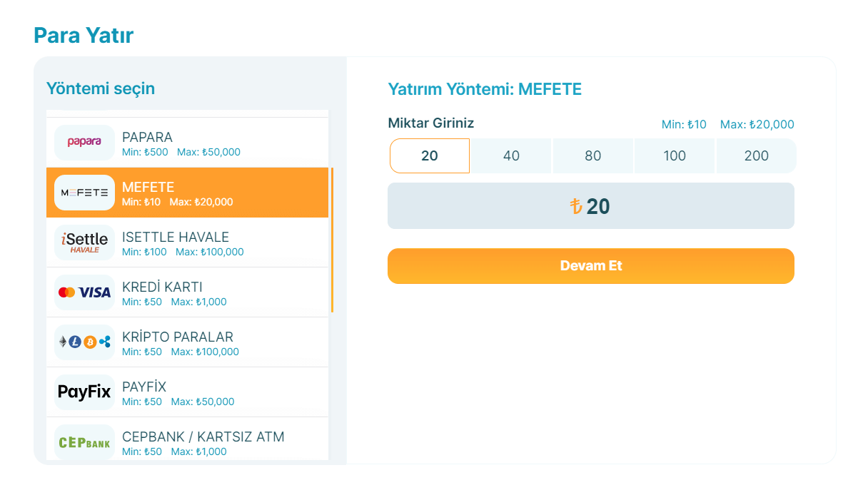This screenshot has width=868, height=490.
Task: Click the CepBank logo icon
Action: click(84, 442)
